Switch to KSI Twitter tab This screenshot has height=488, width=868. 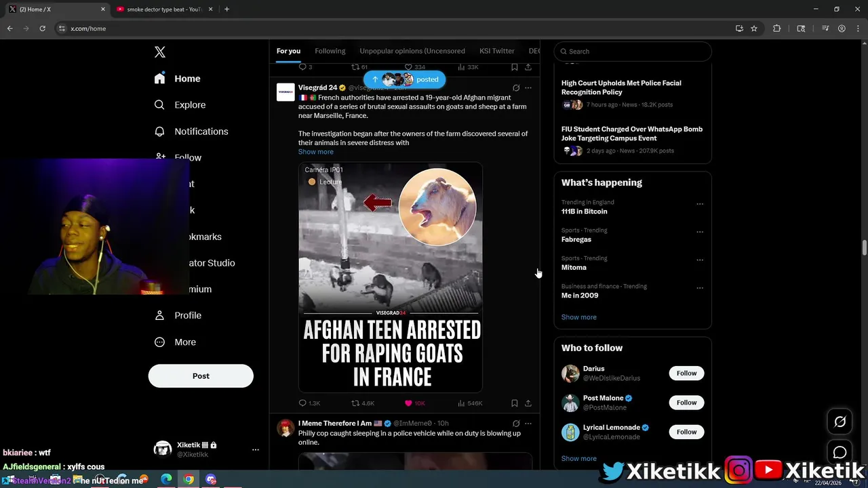click(x=497, y=51)
